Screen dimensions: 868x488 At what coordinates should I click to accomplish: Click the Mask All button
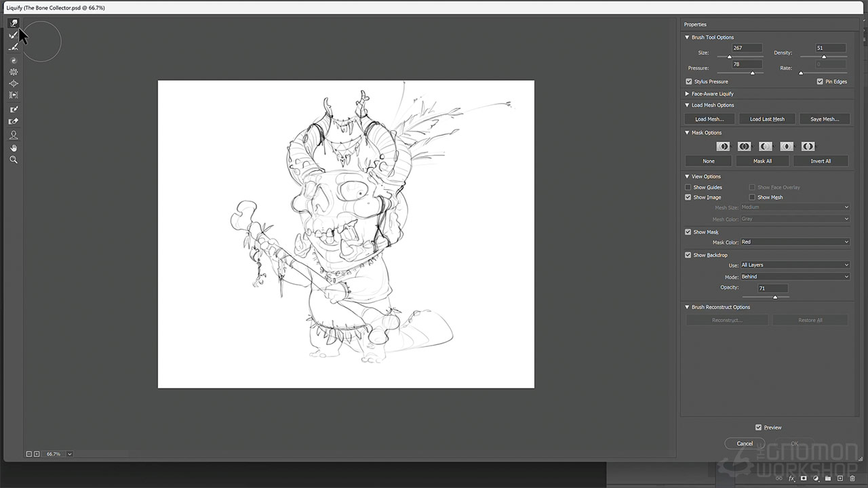point(762,161)
